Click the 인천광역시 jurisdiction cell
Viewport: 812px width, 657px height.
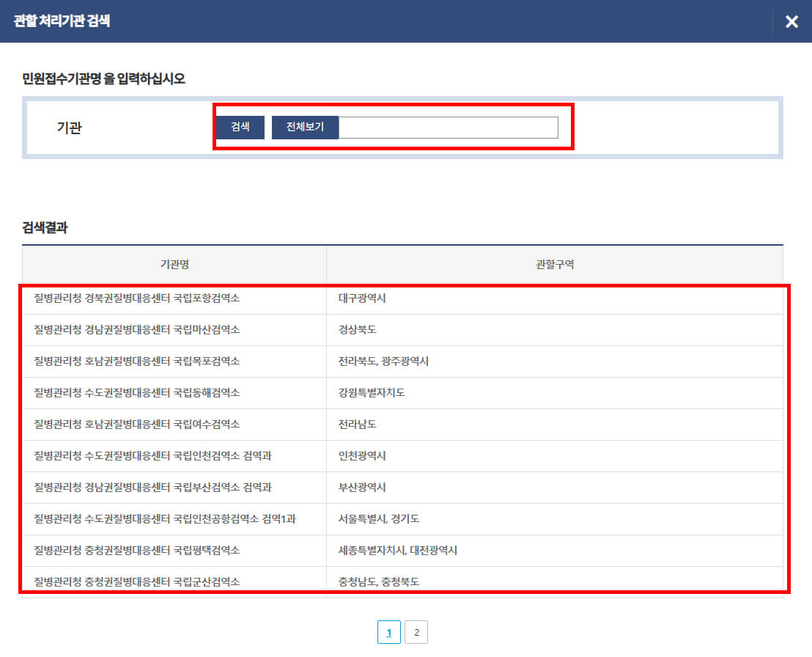tap(555, 456)
